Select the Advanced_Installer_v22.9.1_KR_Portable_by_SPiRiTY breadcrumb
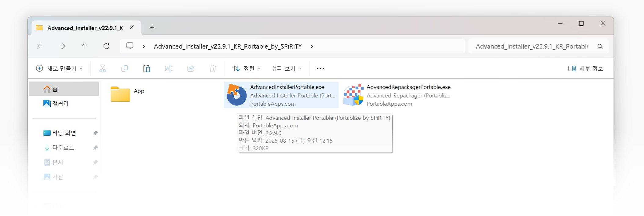The height and width of the screenshot is (216, 644). pos(228,46)
